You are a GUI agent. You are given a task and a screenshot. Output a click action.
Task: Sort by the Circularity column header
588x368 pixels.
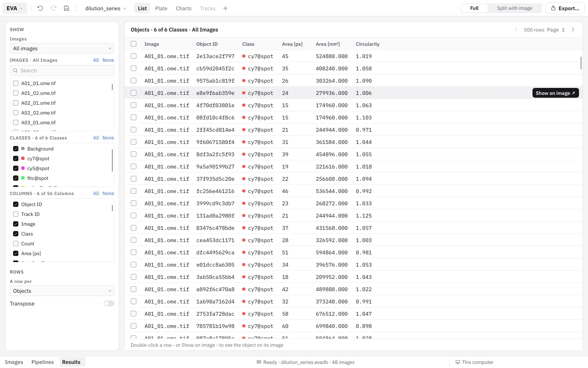[367, 44]
